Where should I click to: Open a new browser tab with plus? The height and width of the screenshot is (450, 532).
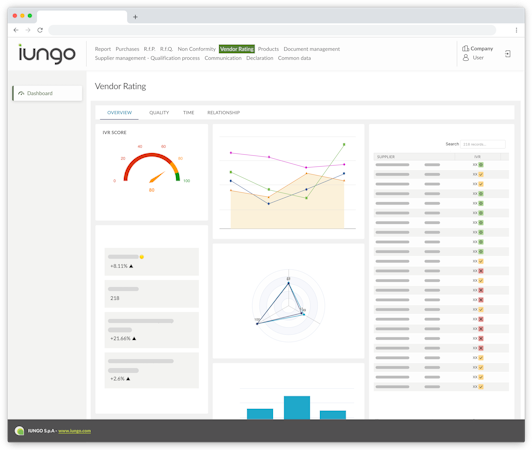click(x=135, y=17)
